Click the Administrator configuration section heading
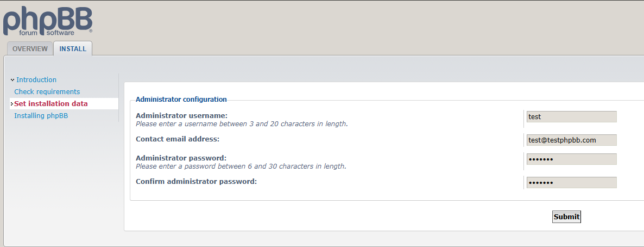Viewport: 644px width, 247px height. 181,99
